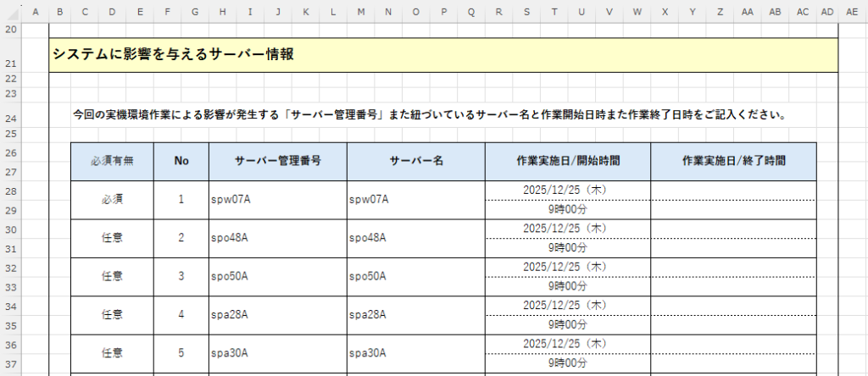Click spa28A in the サーバー管理番号 column
Viewport: 868px width, 376px height.
(230, 315)
